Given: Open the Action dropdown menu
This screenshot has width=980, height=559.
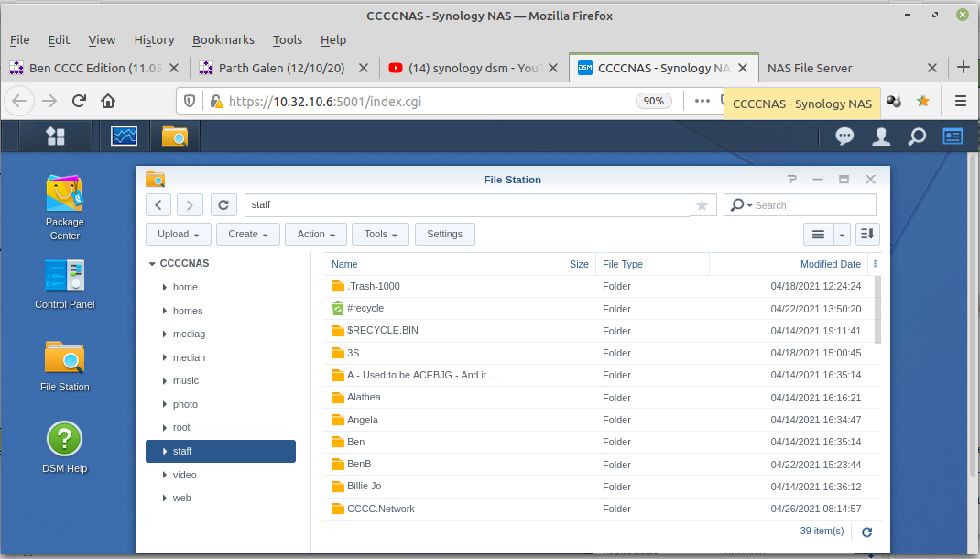Looking at the screenshot, I should (x=316, y=234).
